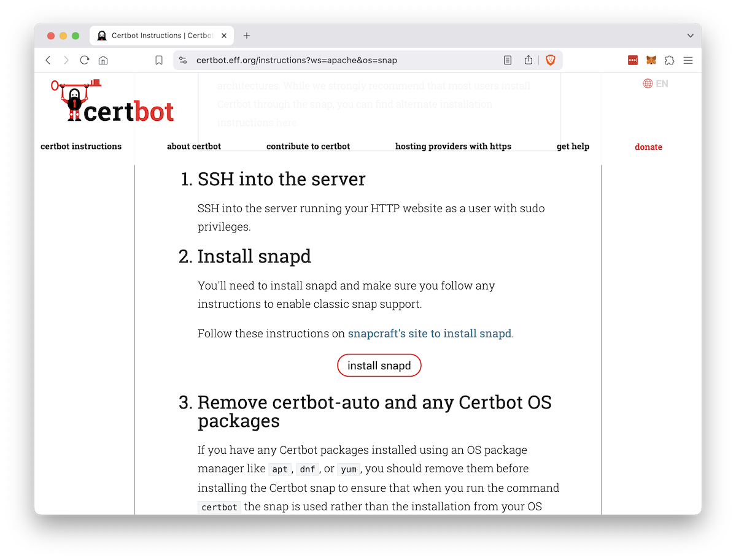This screenshot has width=736, height=560.
Task: Open the extensions puzzle icon
Action: point(669,60)
